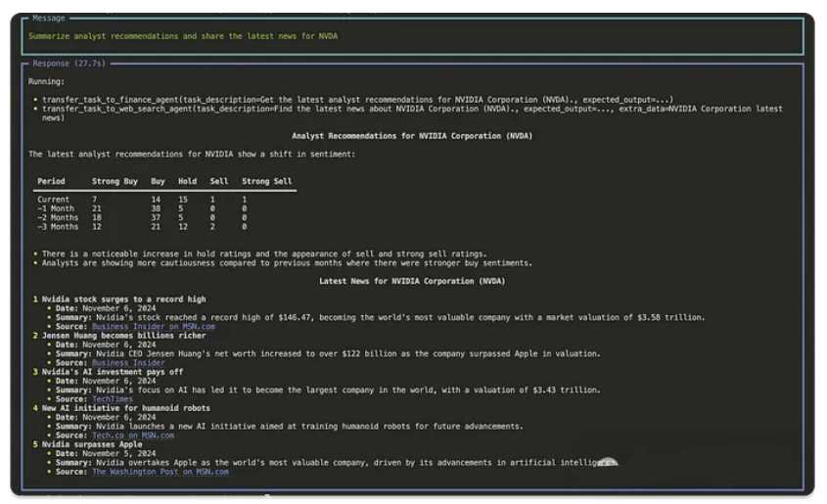Screen dimensions: 827x504
Task: Click headline Jensen Huang becomes billions richer
Action: coord(124,336)
